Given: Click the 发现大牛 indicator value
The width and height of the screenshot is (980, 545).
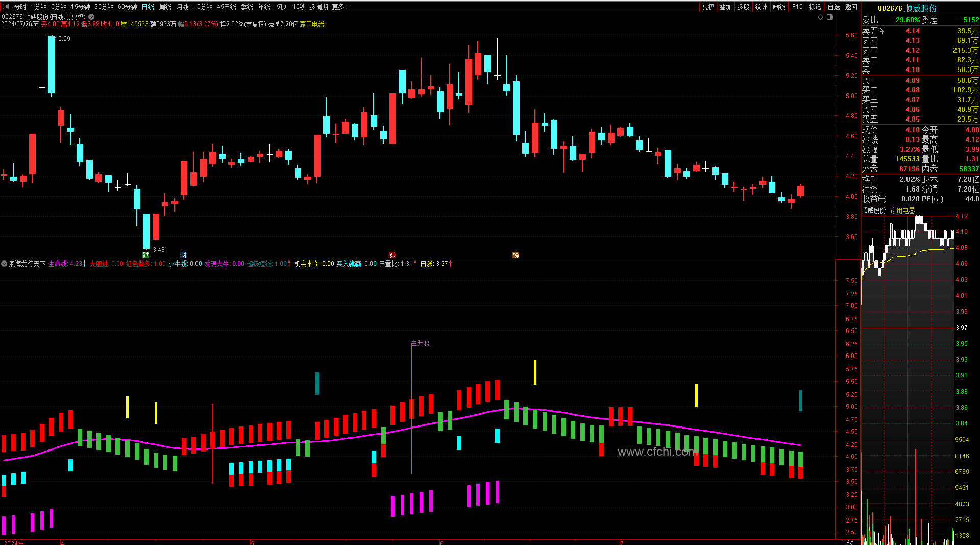Looking at the screenshot, I should point(225,264).
